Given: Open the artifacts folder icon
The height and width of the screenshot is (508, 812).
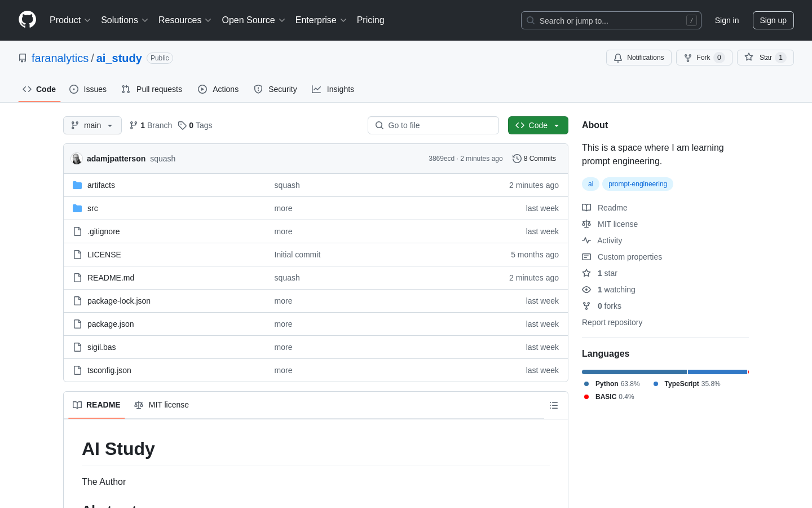Looking at the screenshot, I should (77, 185).
